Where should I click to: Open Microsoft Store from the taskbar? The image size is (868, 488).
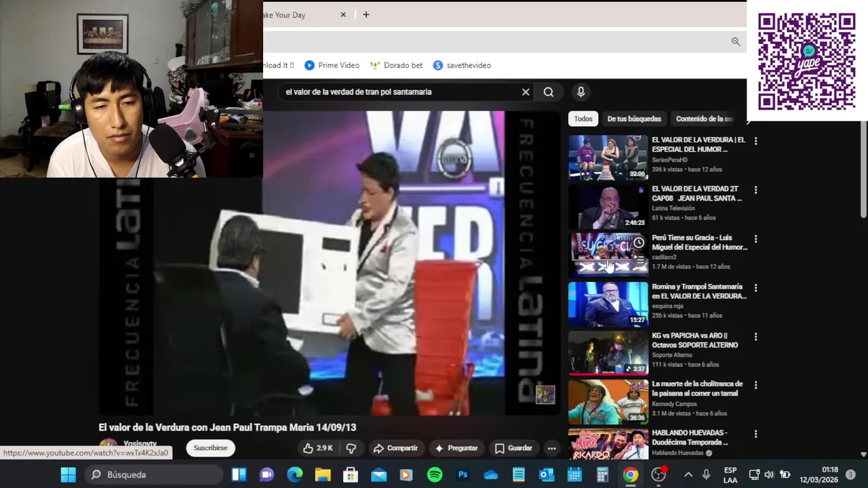[x=351, y=474]
